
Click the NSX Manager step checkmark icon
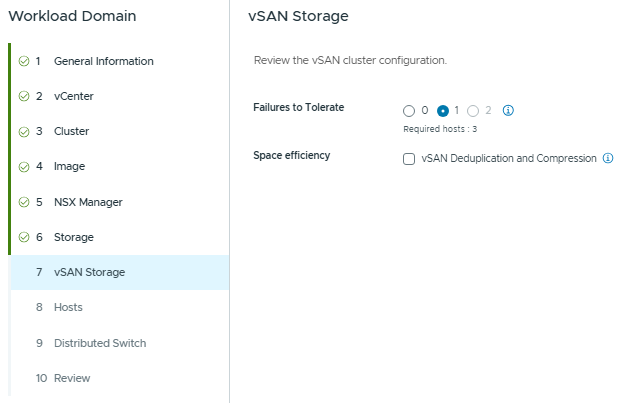24,202
